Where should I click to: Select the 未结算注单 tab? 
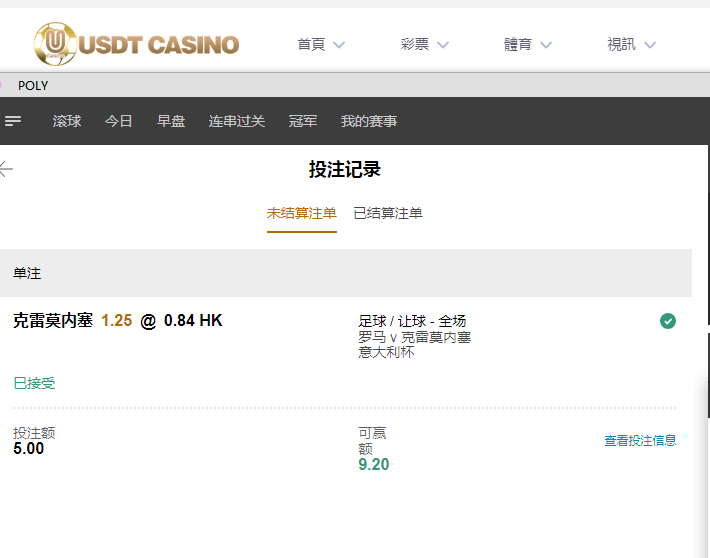pos(302,213)
